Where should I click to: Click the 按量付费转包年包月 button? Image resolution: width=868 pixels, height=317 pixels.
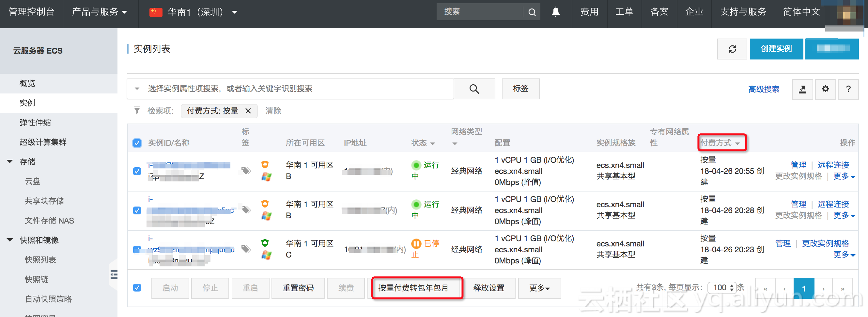[413, 288]
